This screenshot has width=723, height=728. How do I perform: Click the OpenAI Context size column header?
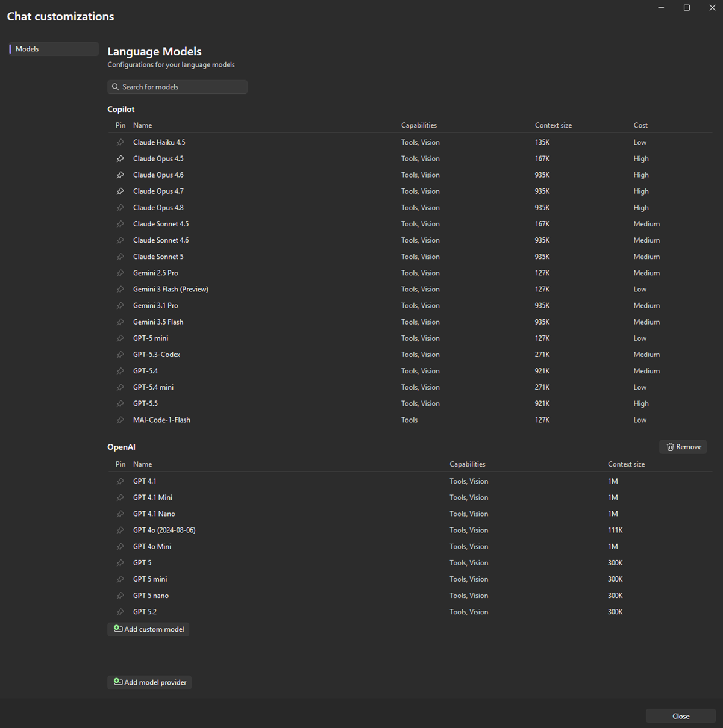tap(626, 464)
